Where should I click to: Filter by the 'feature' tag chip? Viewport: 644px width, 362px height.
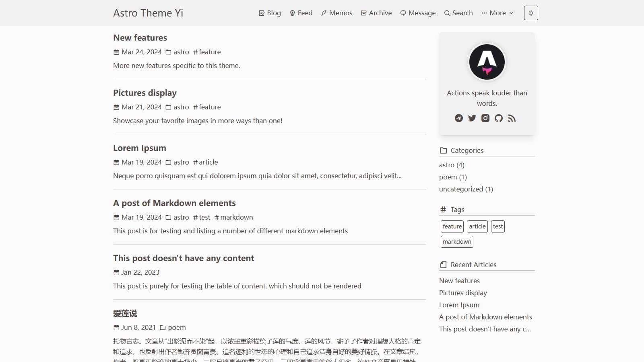coord(452,226)
